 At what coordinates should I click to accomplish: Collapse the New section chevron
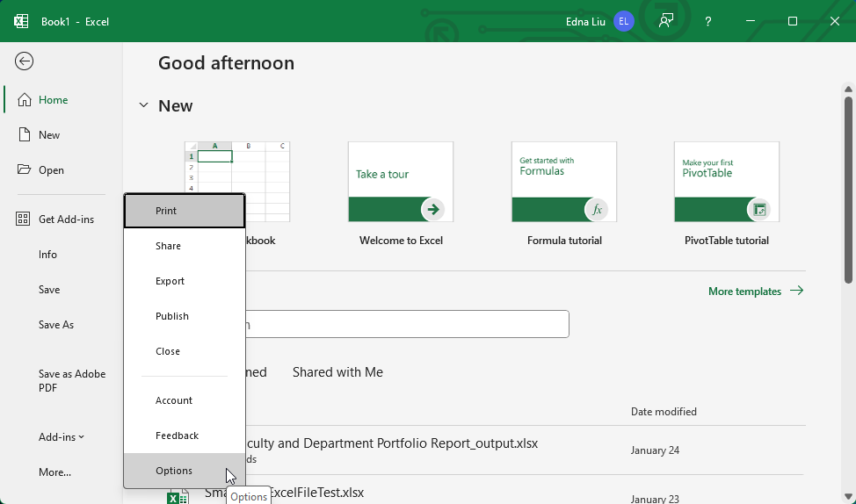click(x=143, y=106)
